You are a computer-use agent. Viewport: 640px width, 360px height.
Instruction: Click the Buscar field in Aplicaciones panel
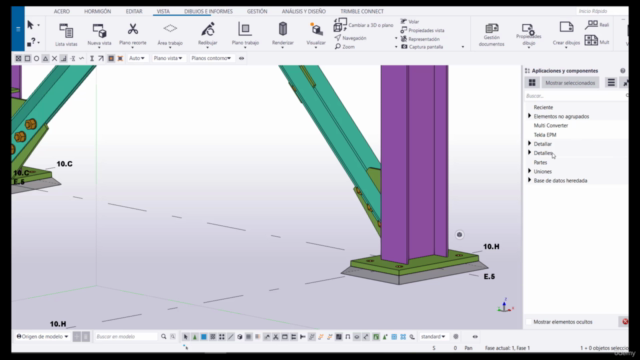click(576, 96)
